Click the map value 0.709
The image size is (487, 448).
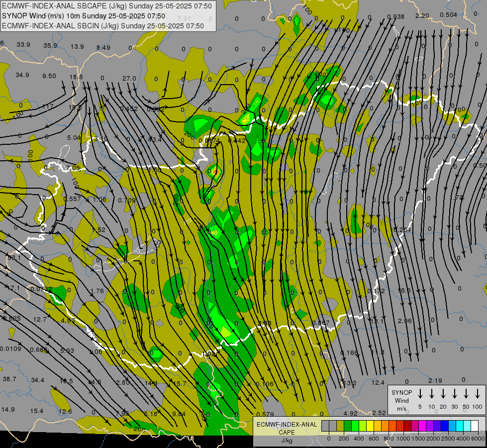tap(127, 201)
